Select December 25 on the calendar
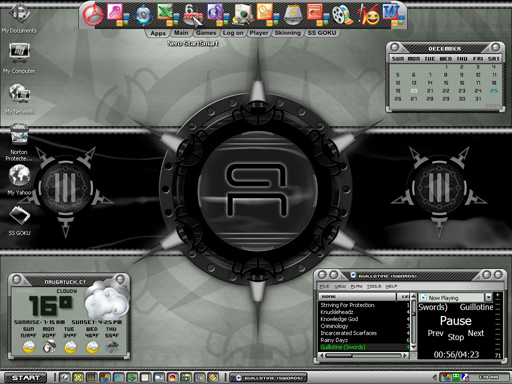The width and height of the screenshot is (512, 384). pyautogui.click(x=494, y=91)
